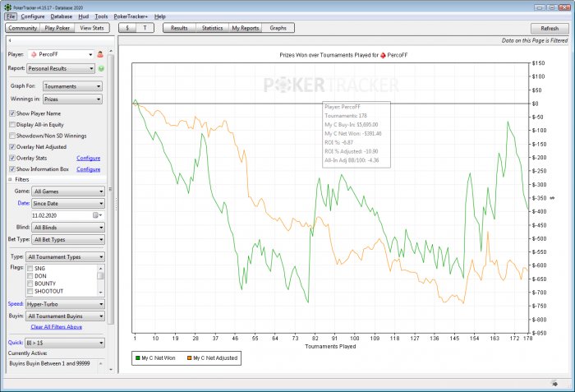Click the green My C Net Won legend swatch
This screenshot has width=575, height=392.
pos(137,358)
